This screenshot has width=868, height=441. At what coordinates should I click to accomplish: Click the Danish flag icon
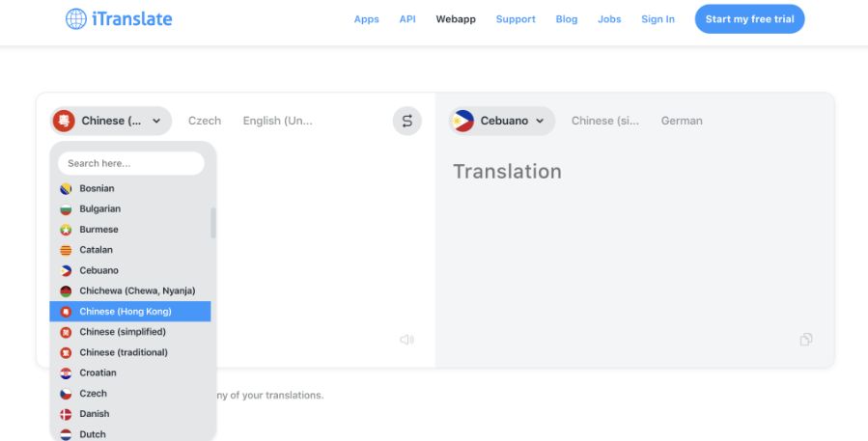(66, 414)
